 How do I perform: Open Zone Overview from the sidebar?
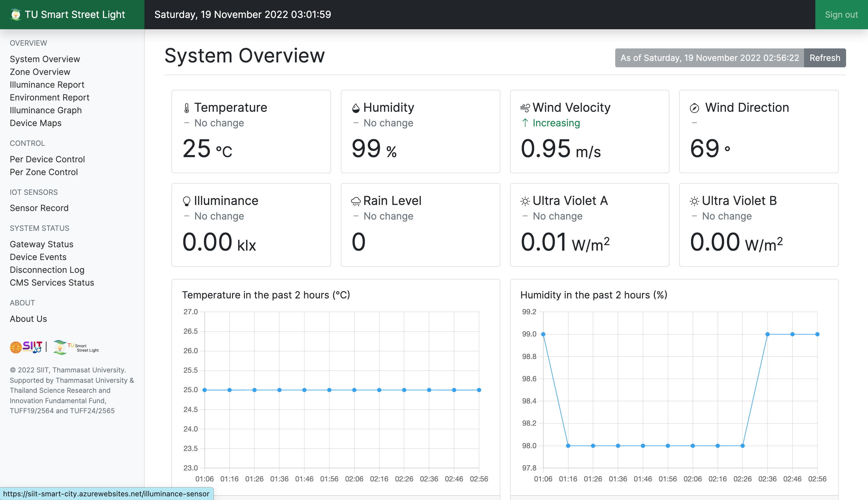point(40,72)
